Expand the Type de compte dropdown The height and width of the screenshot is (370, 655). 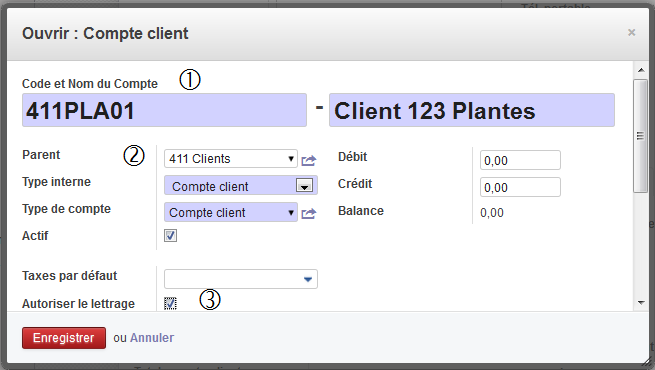point(291,213)
